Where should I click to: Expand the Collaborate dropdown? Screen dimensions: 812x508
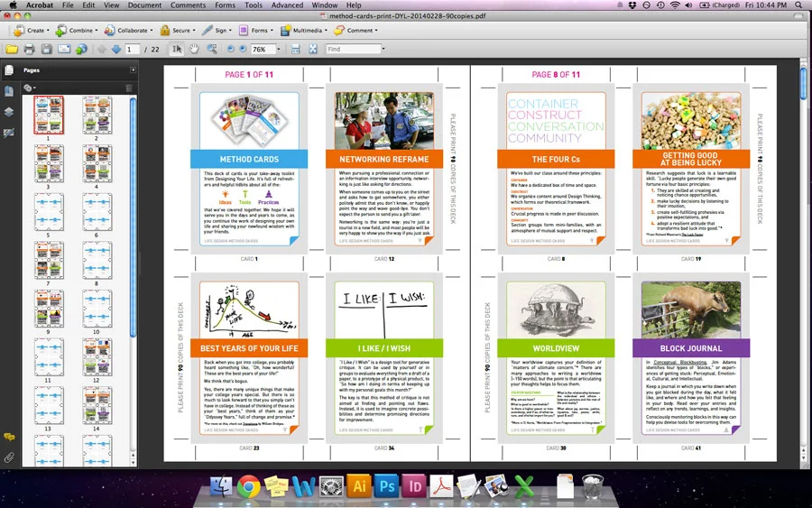[128, 31]
